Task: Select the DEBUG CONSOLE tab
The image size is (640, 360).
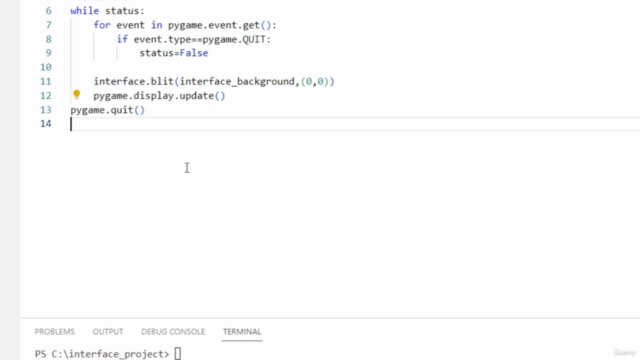Action: 173,331
